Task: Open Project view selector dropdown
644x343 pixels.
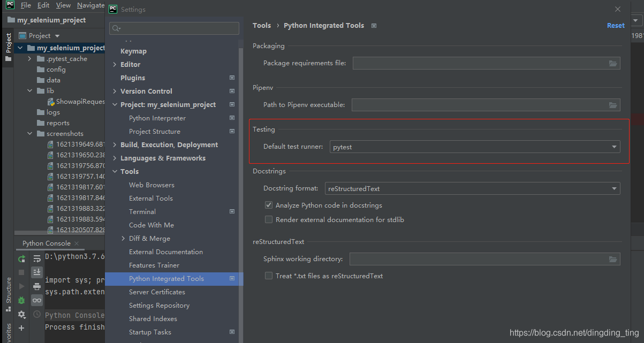Action: [x=57, y=36]
